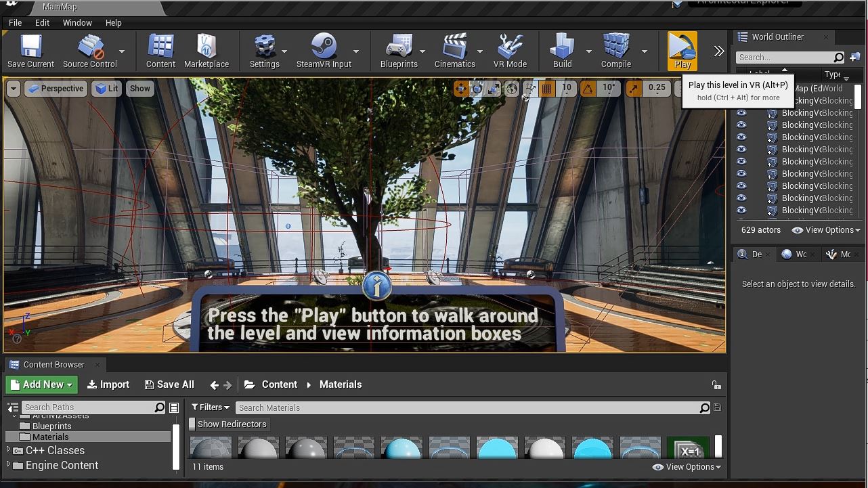Open the Perspective viewport dropdown
The image size is (868, 488).
[x=55, y=88]
